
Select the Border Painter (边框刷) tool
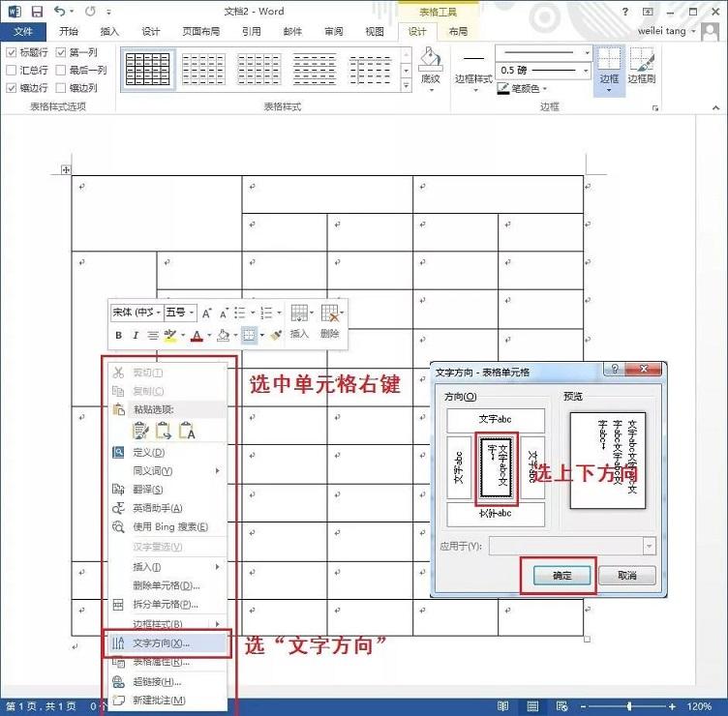tap(642, 66)
